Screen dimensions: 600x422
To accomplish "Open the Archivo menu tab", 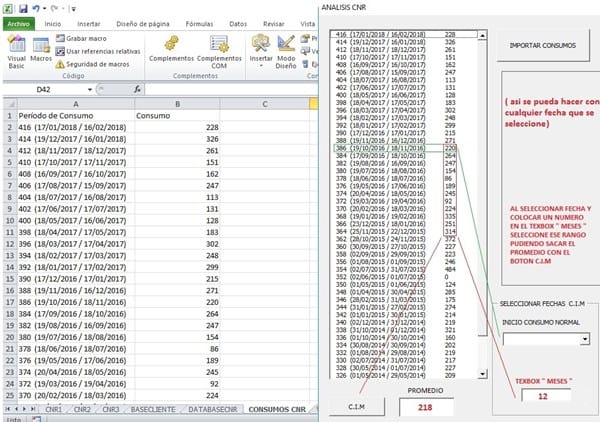I will (19, 22).
